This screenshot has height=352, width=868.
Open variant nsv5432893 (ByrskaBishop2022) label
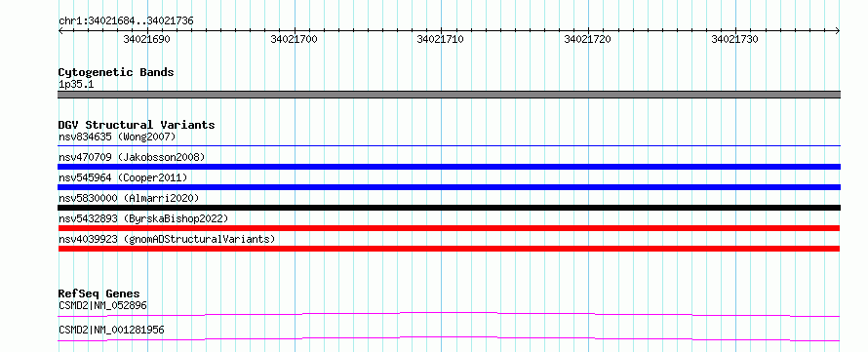[x=143, y=218]
